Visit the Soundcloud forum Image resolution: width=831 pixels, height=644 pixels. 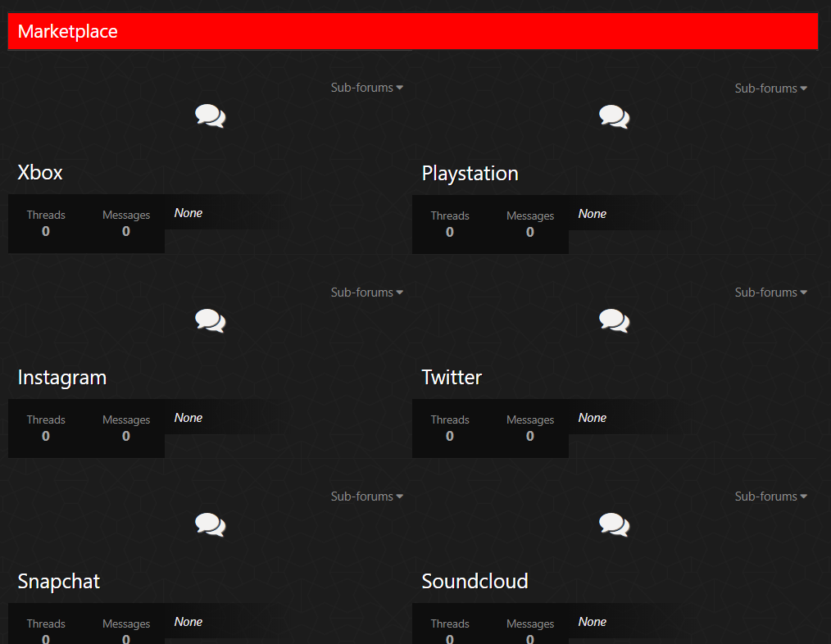point(475,582)
